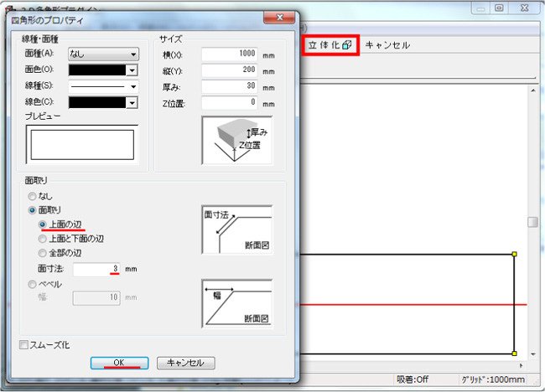
Task: Select the ベベル radio button
Action: point(34,284)
